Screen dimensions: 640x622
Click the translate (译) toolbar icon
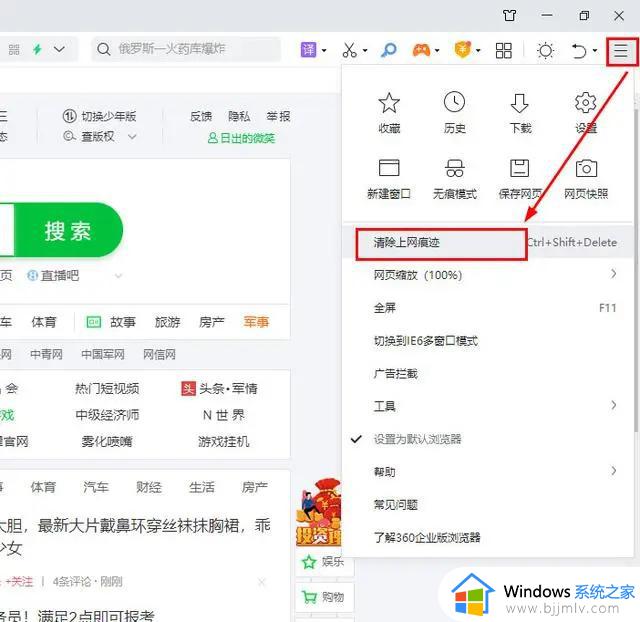tap(308, 50)
